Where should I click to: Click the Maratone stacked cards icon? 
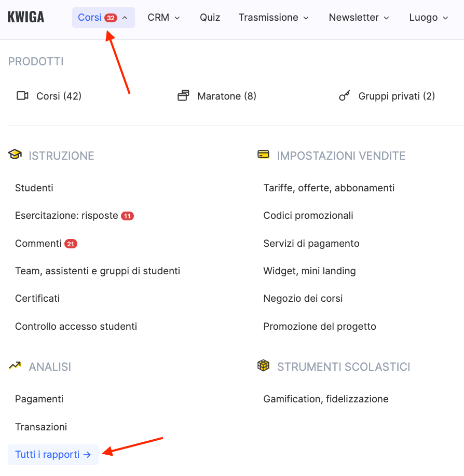tap(183, 96)
